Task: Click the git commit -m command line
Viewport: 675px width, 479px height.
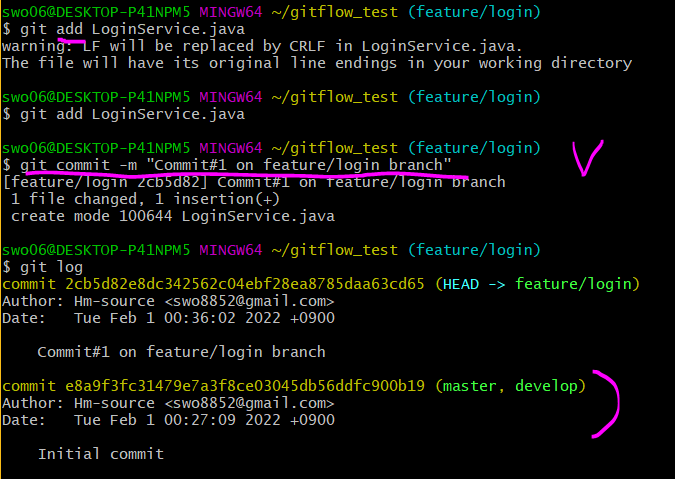Action: [x=227, y=165]
